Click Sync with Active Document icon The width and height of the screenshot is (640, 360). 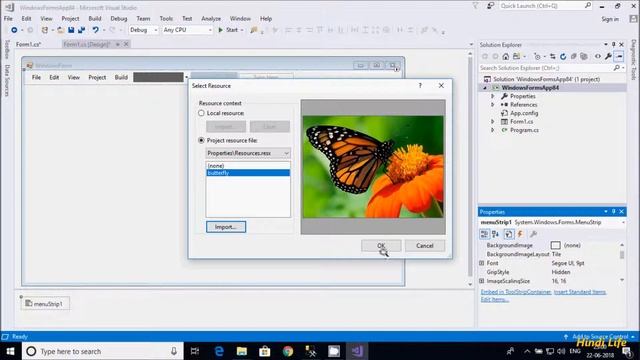point(552,56)
